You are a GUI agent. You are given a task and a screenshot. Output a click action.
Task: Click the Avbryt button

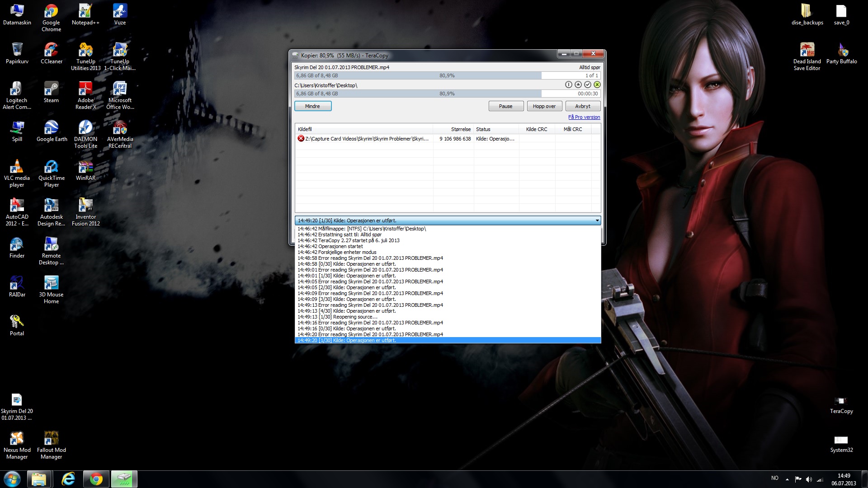coord(582,106)
